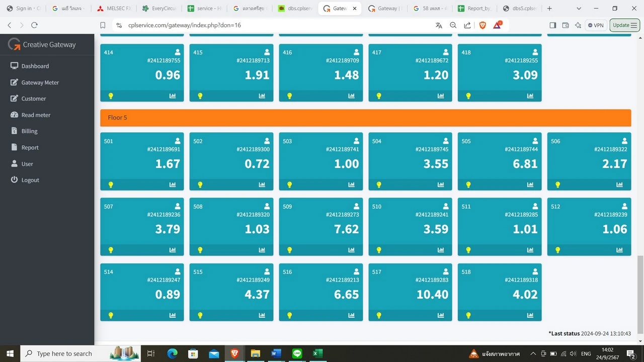Open the bar chart icon on room 416

tap(351, 96)
